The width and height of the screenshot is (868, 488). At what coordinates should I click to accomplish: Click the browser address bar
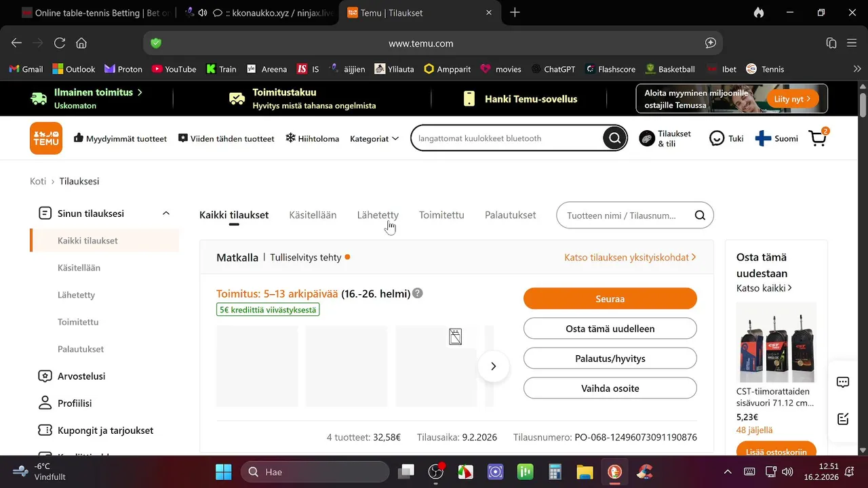click(433, 43)
